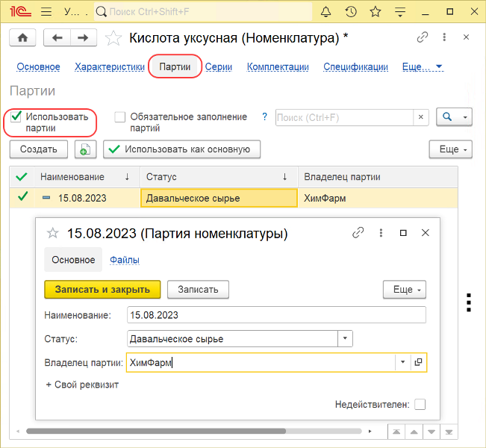Viewport: 486px width, 448px height.
Task: Tick the Недействителен checkbox
Action: [420, 404]
